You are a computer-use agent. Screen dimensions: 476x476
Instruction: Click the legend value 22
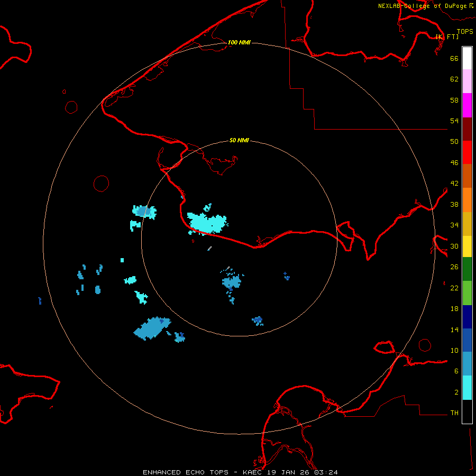(454, 288)
